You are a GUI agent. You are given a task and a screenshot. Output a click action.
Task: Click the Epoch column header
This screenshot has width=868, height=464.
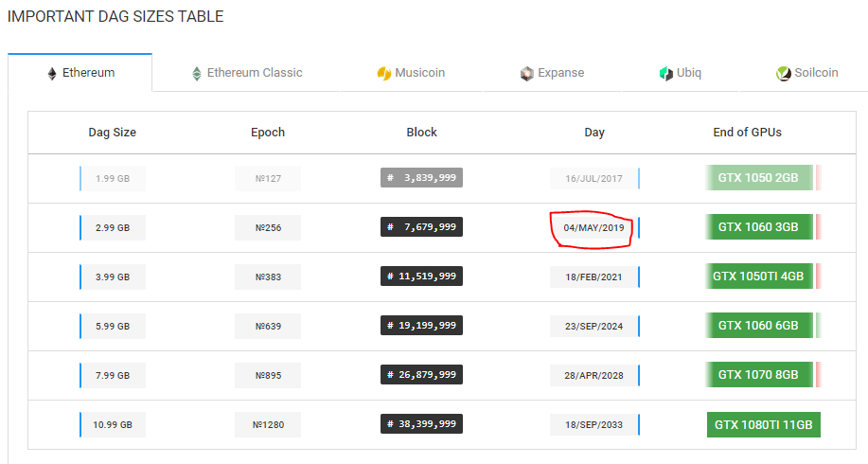click(x=268, y=133)
